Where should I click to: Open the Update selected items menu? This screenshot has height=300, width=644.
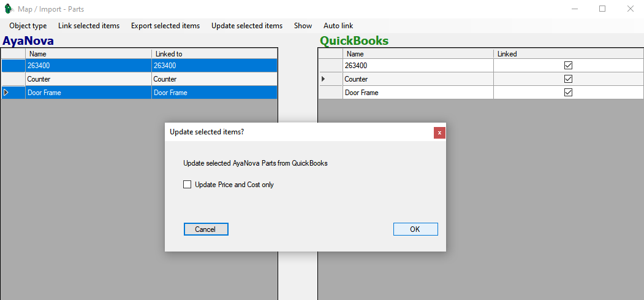click(247, 26)
